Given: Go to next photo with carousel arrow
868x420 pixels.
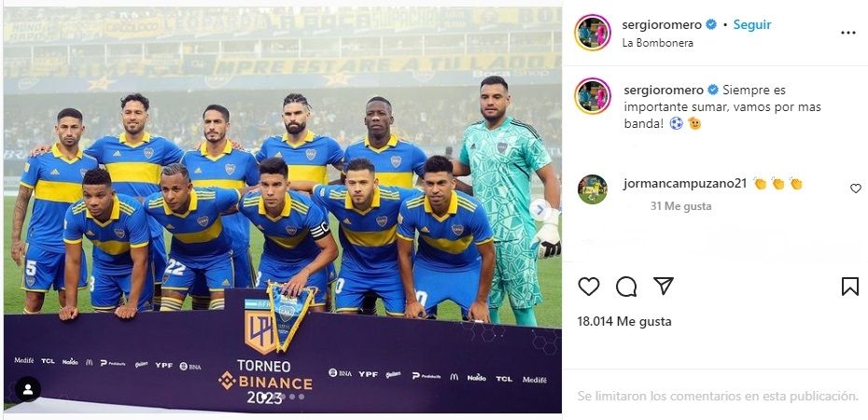Looking at the screenshot, I should (x=539, y=210).
